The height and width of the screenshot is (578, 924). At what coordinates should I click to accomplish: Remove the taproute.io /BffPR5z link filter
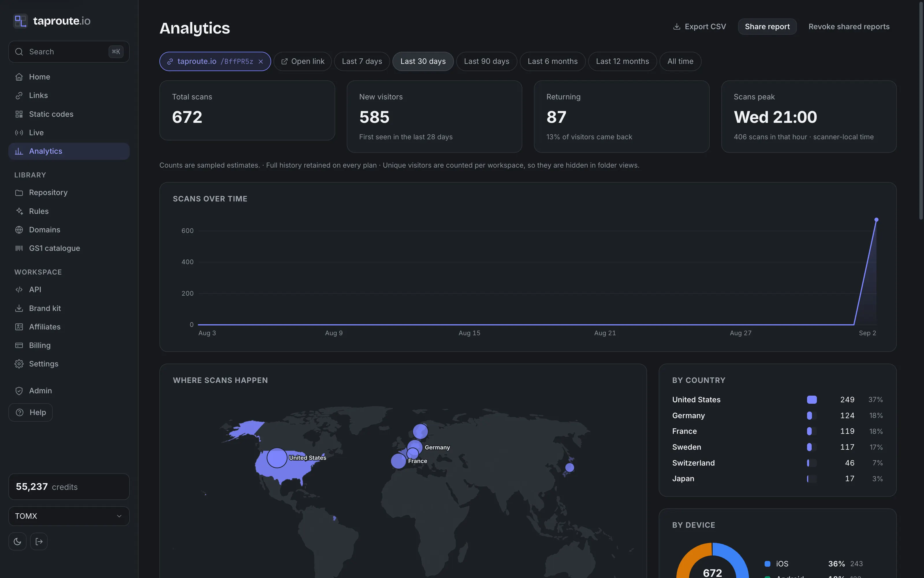tap(261, 62)
